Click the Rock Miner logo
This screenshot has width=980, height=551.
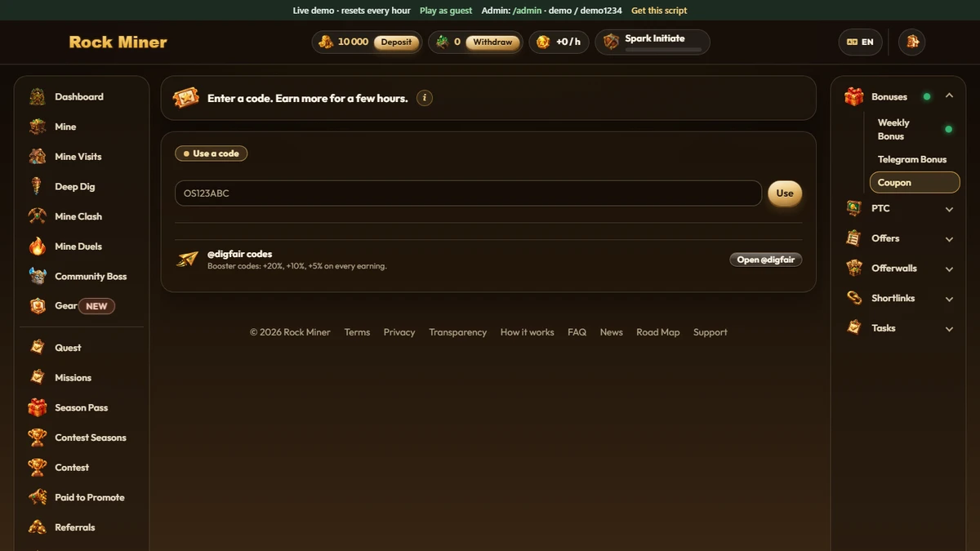(x=118, y=42)
